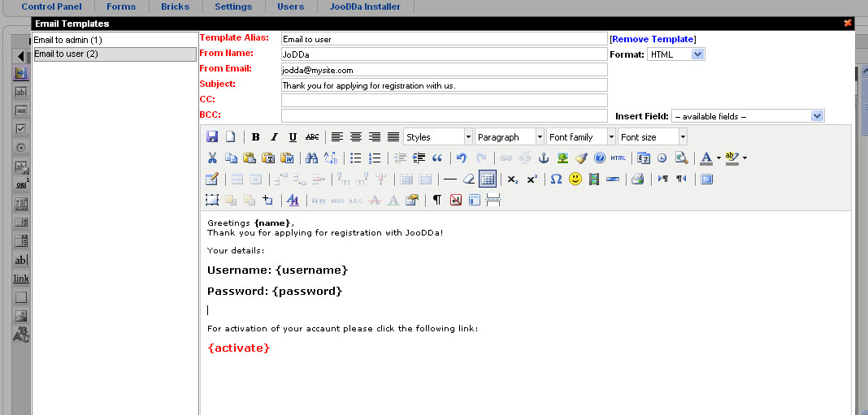Image resolution: width=868 pixels, height=415 pixels.
Task: Insert a special character Omega icon
Action: pyautogui.click(x=557, y=179)
